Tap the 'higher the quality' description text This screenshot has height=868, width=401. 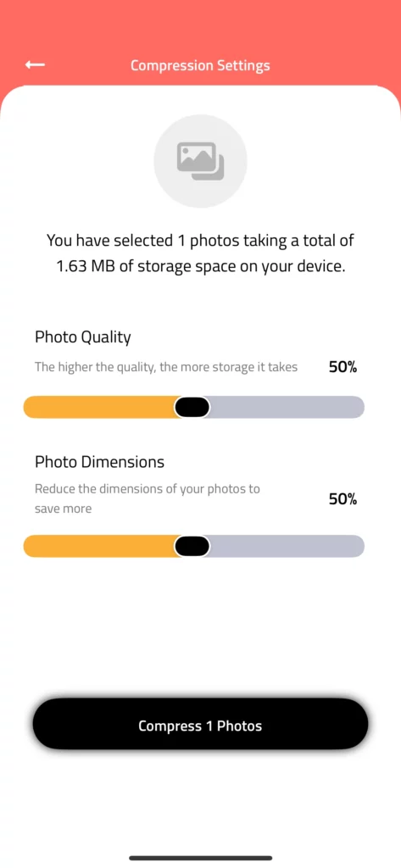[166, 367]
